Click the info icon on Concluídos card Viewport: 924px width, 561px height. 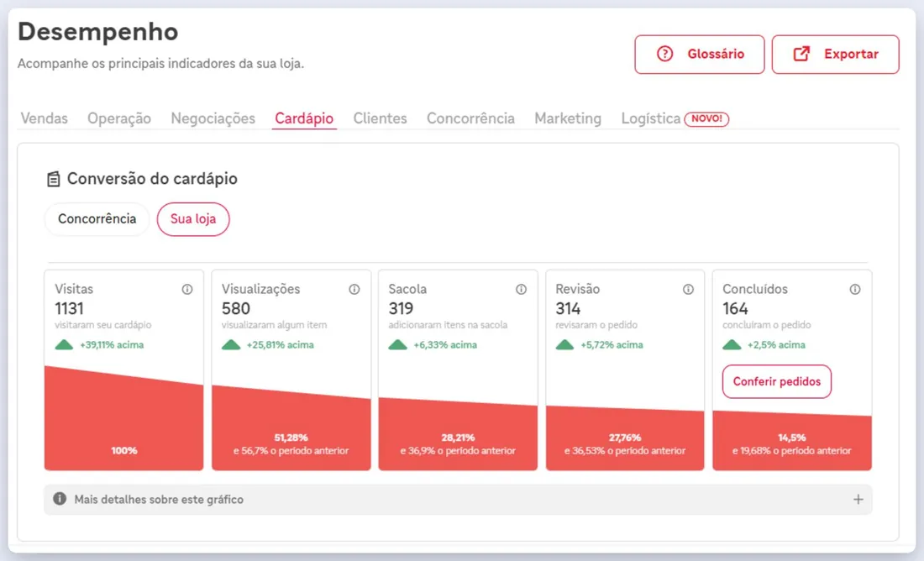click(x=855, y=290)
